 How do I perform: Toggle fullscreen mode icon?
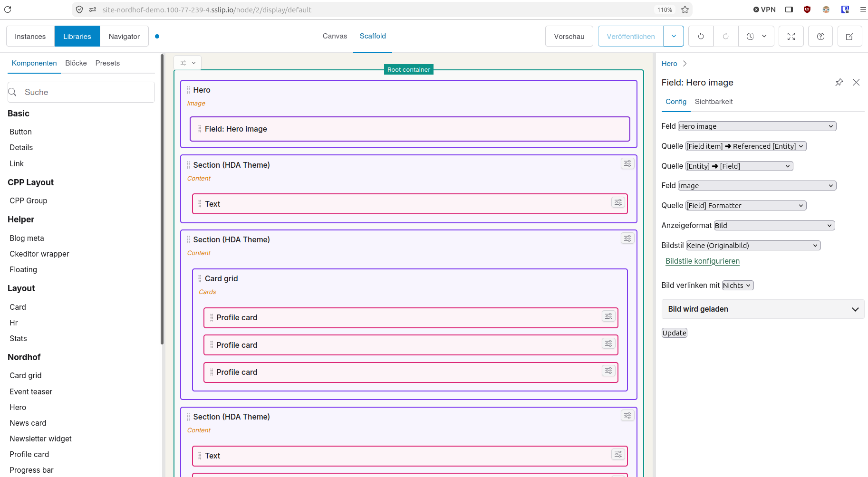(x=791, y=36)
